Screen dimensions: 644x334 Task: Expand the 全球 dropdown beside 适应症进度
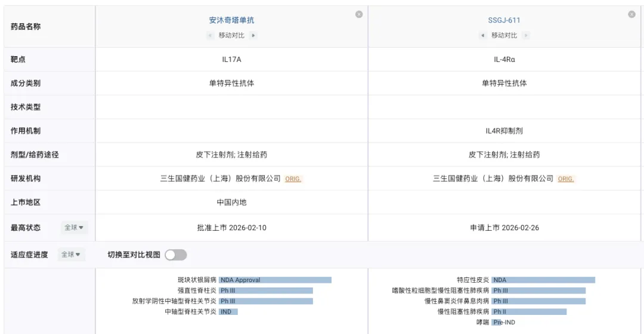[x=72, y=255]
